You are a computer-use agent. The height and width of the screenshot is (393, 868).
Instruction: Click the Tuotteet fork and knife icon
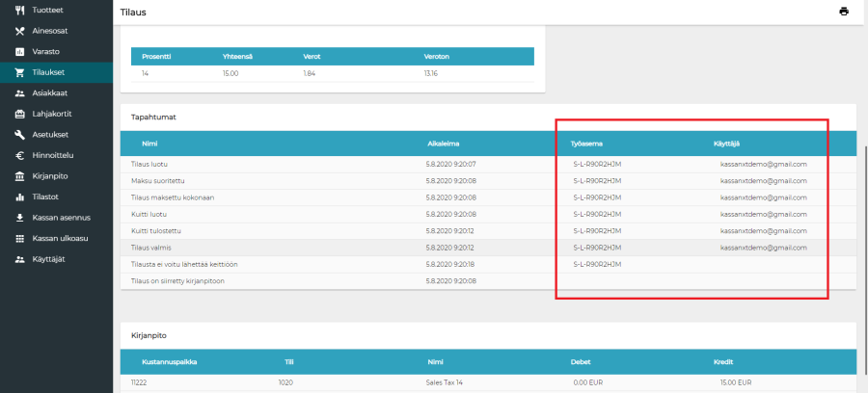[20, 10]
